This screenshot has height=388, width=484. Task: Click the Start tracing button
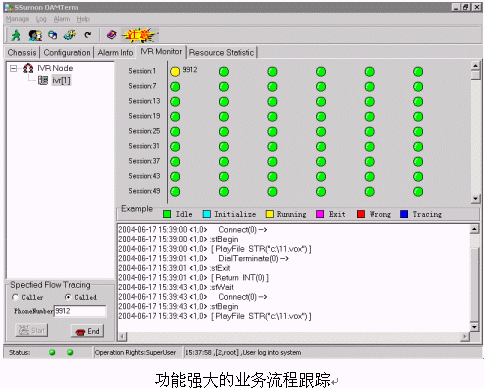pos(32,330)
